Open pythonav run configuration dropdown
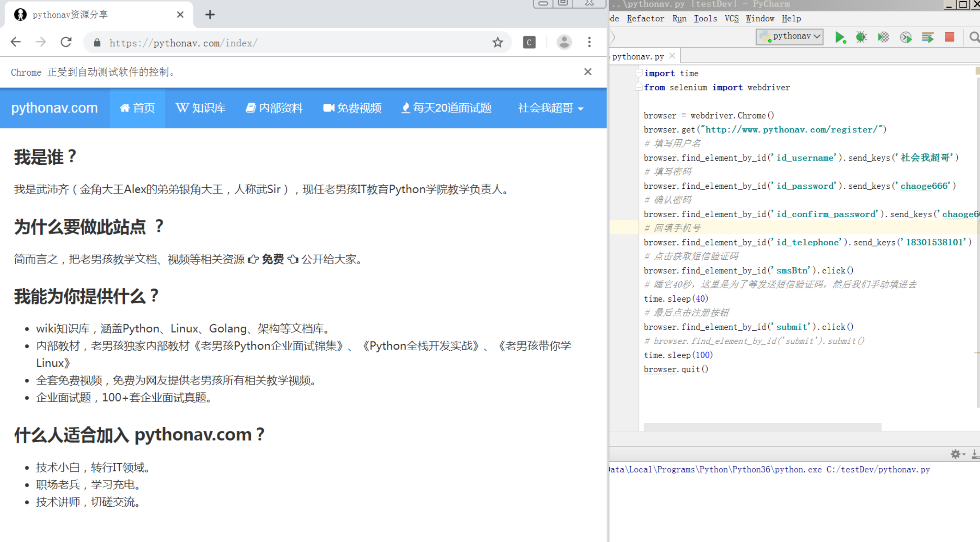The height and width of the screenshot is (542, 980). (x=790, y=36)
